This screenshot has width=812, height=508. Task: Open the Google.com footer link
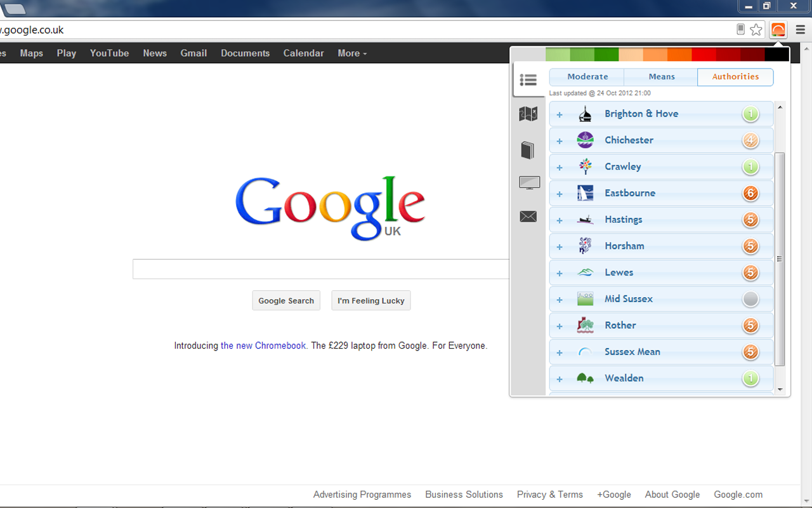[x=738, y=495]
